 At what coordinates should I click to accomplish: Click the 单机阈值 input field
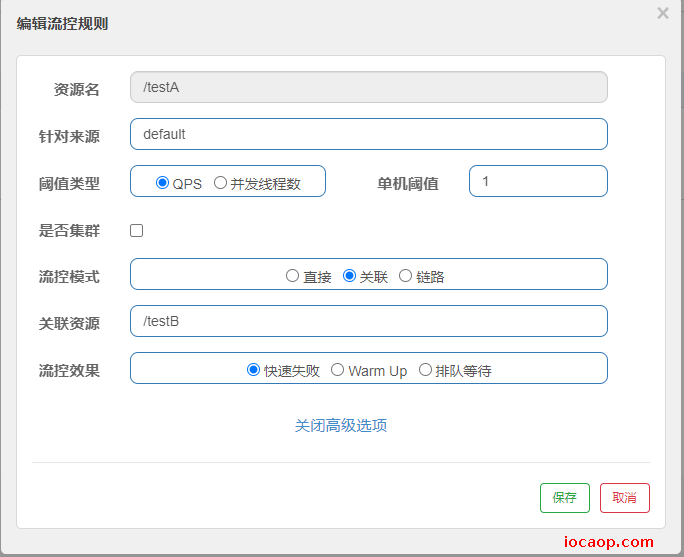(538, 181)
